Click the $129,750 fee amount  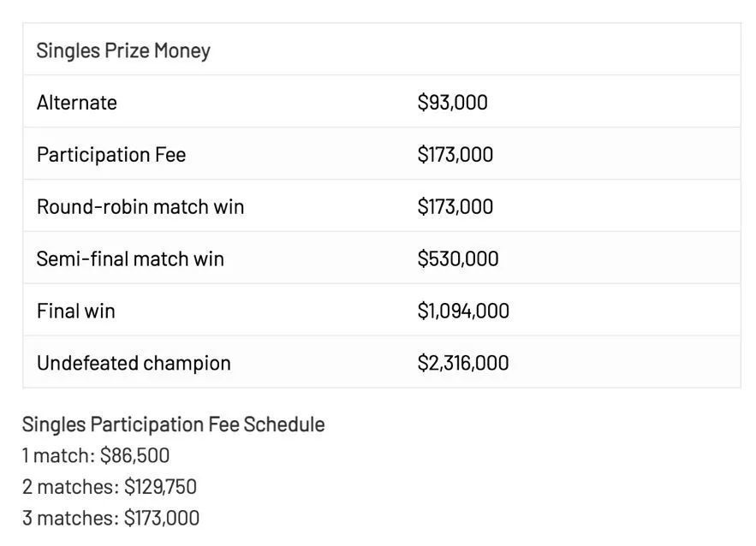(x=160, y=487)
